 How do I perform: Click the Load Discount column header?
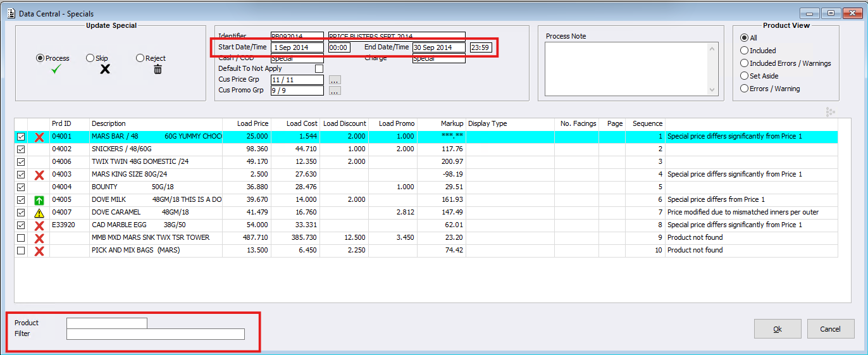tap(344, 124)
